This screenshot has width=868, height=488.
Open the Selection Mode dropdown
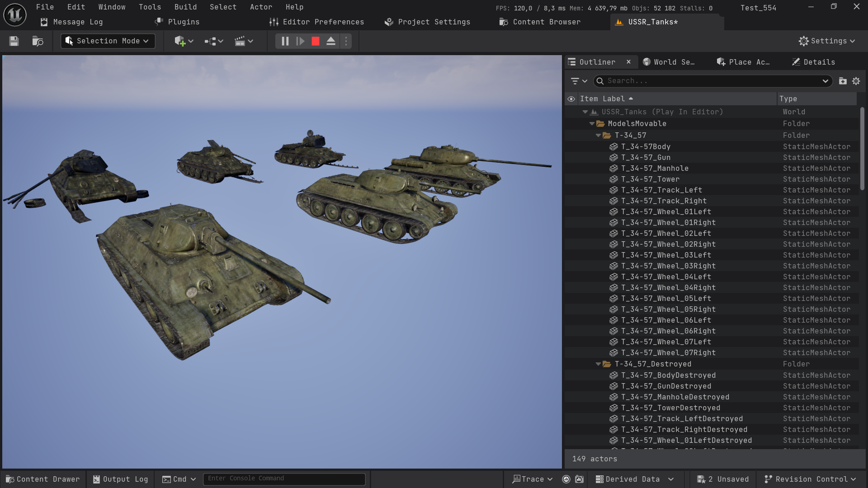pyautogui.click(x=108, y=41)
